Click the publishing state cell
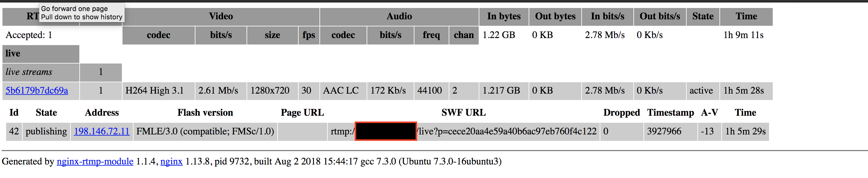868x178 pixels. pos(46,131)
